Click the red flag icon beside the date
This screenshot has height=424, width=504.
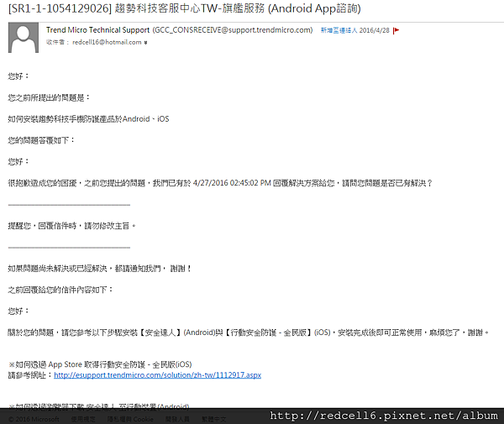pyautogui.click(x=396, y=30)
